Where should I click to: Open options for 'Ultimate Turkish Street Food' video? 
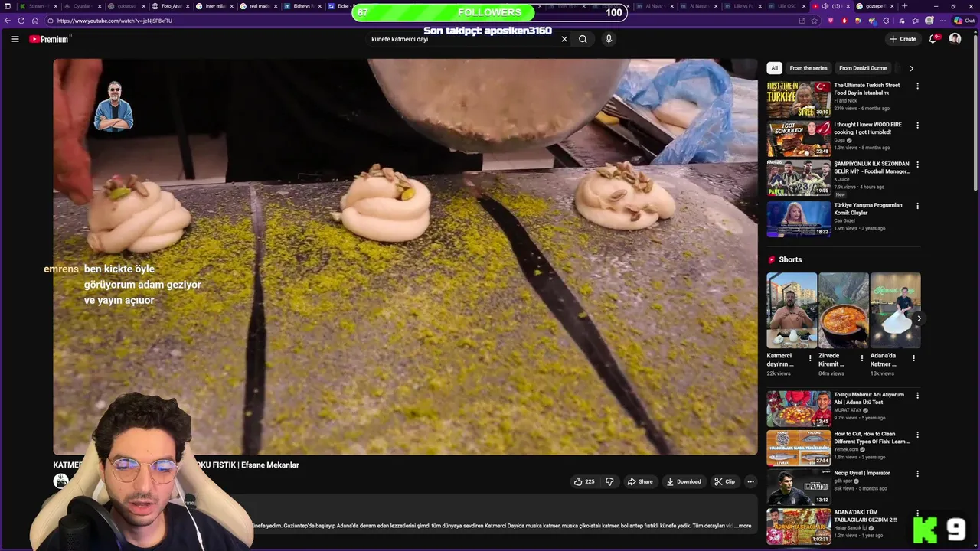(917, 86)
